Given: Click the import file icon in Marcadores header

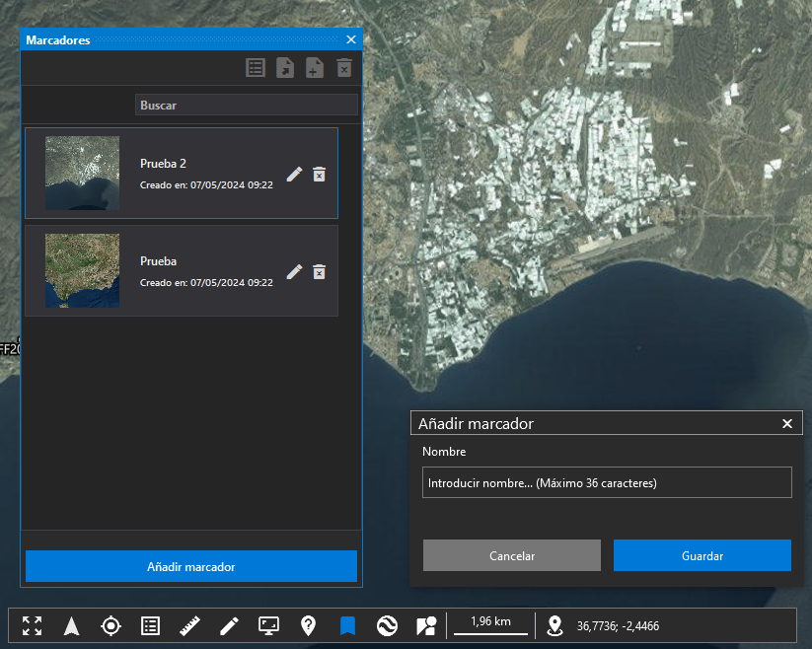Looking at the screenshot, I should 285,68.
